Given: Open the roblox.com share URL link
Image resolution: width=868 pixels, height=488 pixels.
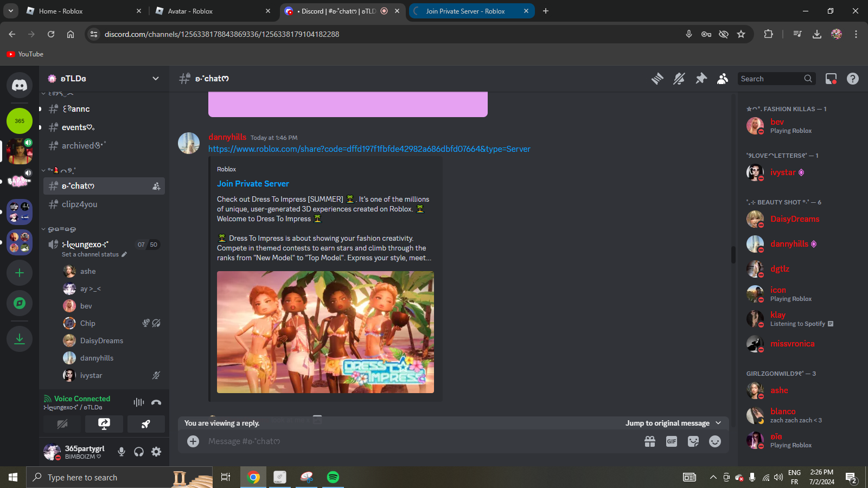Looking at the screenshot, I should (x=369, y=149).
